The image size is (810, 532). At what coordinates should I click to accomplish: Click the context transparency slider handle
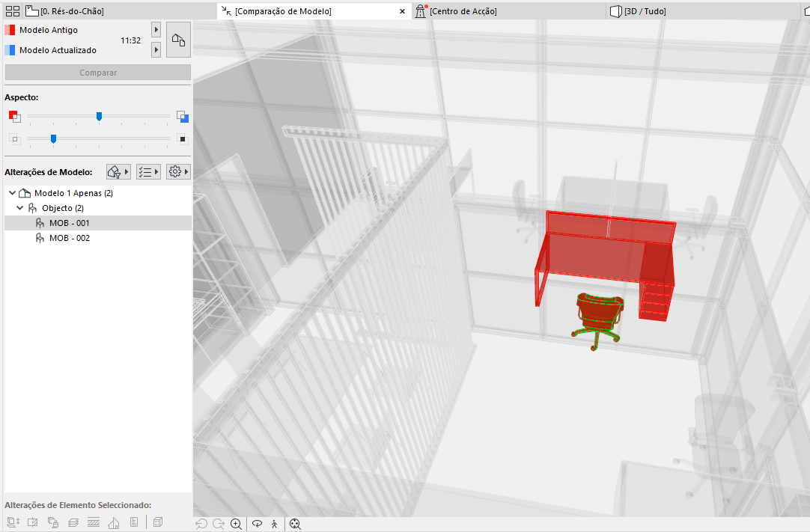(53, 139)
